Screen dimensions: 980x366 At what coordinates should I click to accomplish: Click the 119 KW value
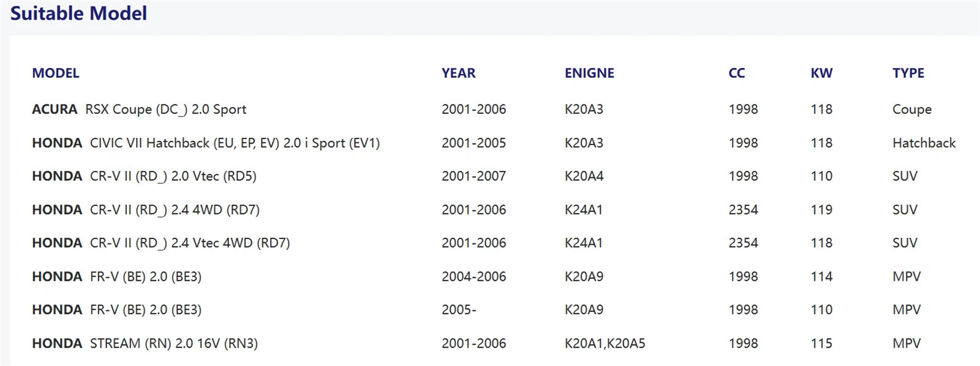pos(821,210)
